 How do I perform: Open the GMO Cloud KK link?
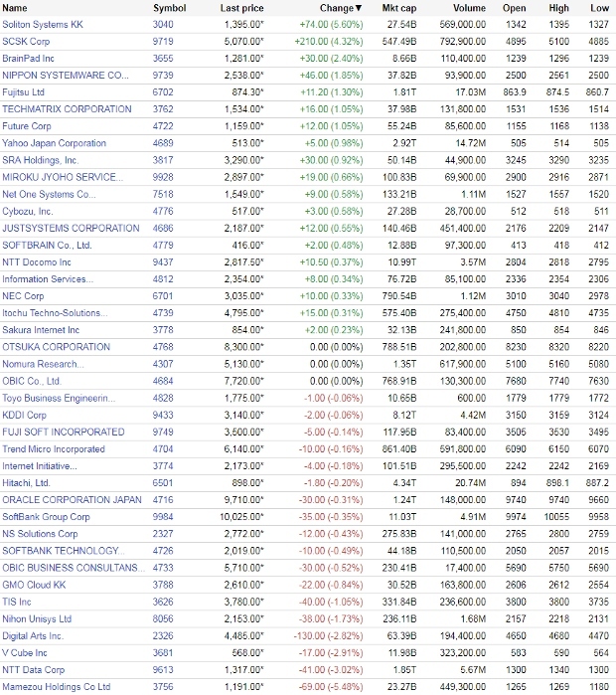(34, 585)
